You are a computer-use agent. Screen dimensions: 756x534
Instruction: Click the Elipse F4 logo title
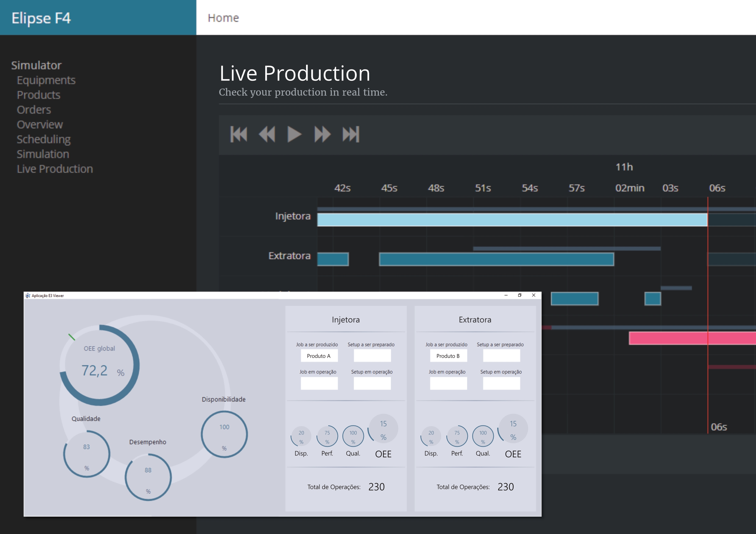(x=41, y=18)
